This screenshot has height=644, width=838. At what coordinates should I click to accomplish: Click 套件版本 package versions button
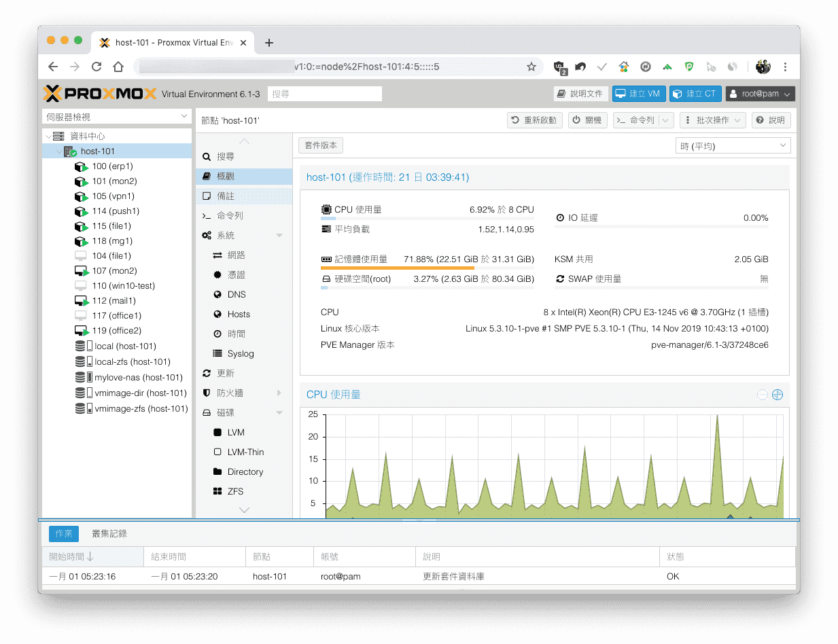(x=321, y=145)
